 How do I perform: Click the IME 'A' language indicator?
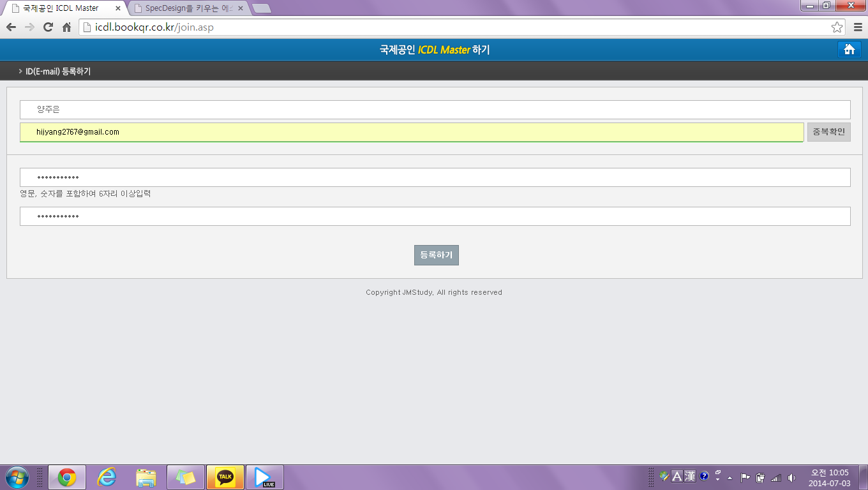click(x=677, y=476)
